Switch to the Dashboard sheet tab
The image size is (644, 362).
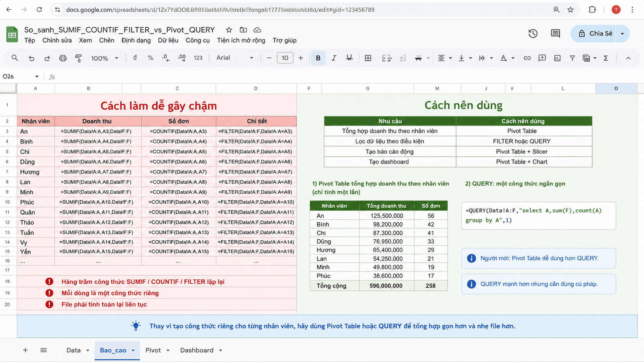tap(196, 350)
